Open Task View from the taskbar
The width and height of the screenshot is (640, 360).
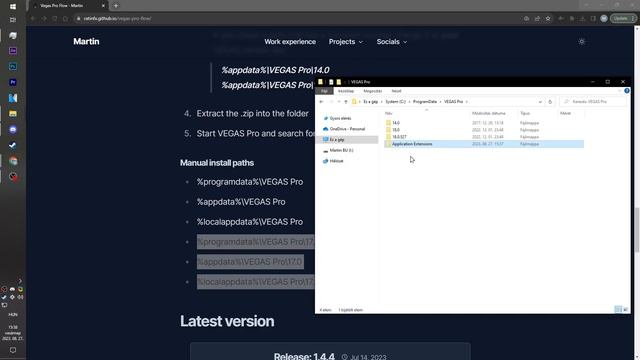tap(13, 20)
